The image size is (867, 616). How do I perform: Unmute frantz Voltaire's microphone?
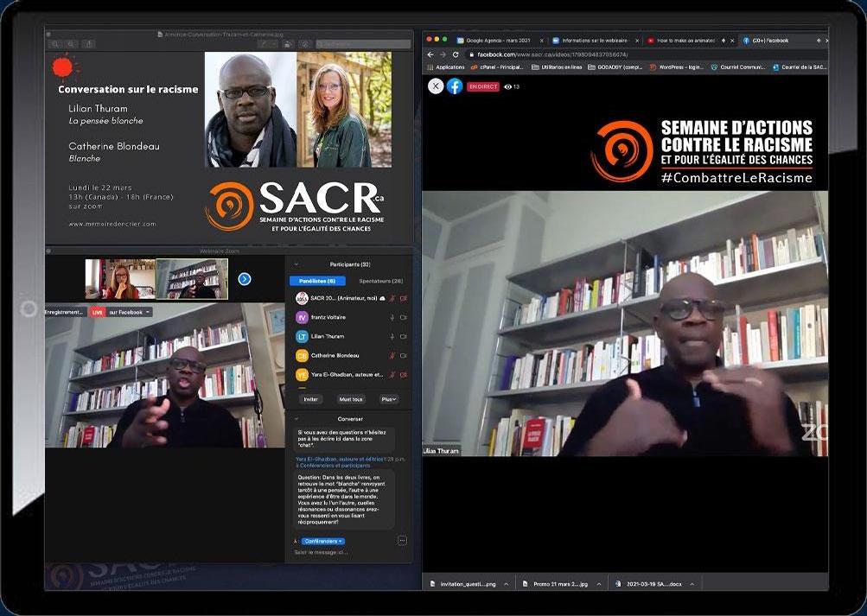(392, 317)
